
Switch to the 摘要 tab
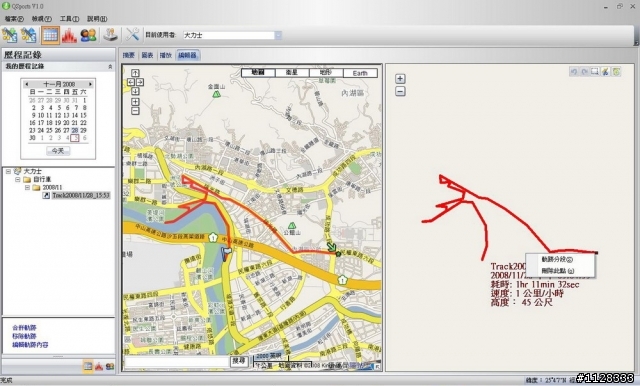pos(129,55)
